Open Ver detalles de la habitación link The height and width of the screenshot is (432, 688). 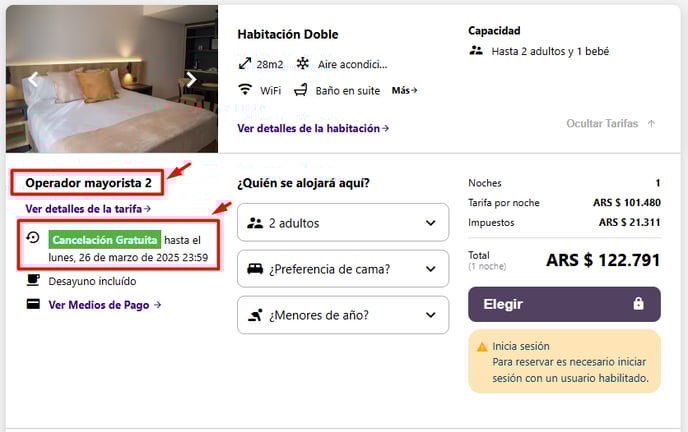(313, 128)
